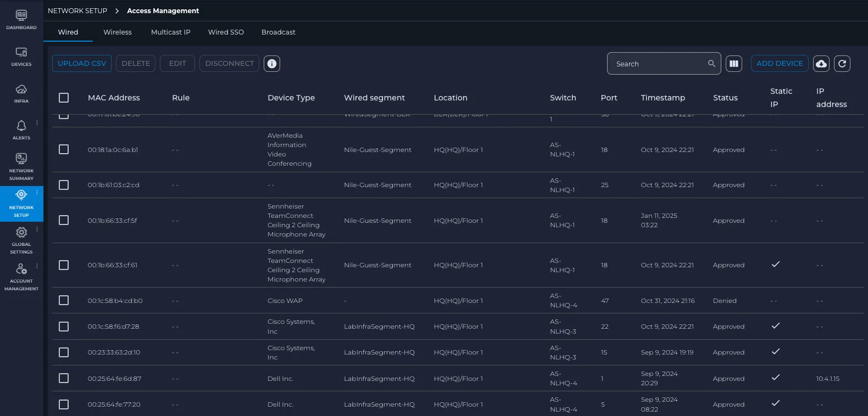Switch to the Wireless tab
Image resolution: width=868 pixels, height=416 pixels.
click(118, 32)
